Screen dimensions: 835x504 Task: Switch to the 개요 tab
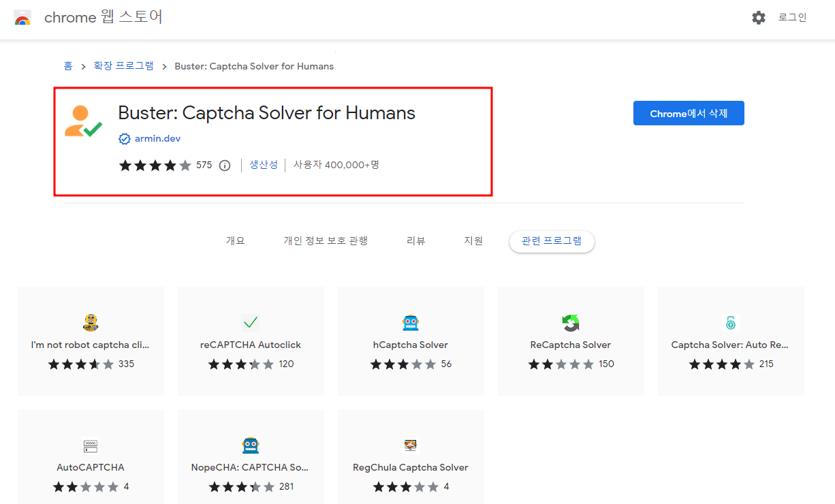pos(235,240)
